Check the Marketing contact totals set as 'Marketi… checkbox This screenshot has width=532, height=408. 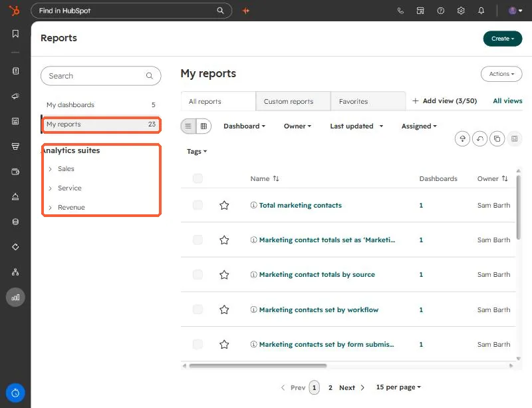198,240
